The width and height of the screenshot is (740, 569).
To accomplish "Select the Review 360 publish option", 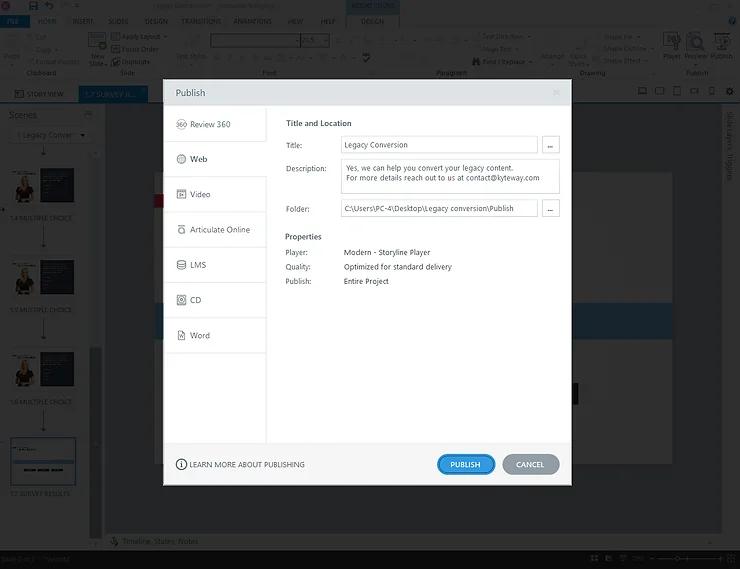I will 215,125.
